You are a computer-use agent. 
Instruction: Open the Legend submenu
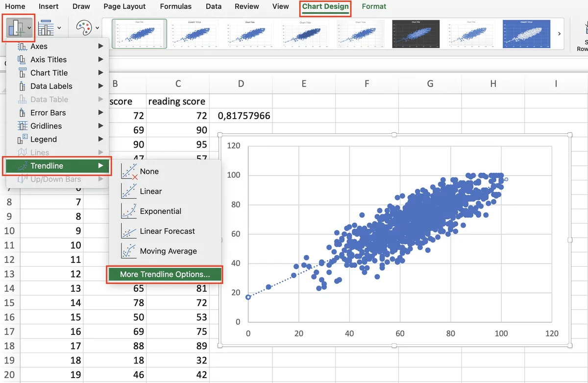[x=57, y=139]
